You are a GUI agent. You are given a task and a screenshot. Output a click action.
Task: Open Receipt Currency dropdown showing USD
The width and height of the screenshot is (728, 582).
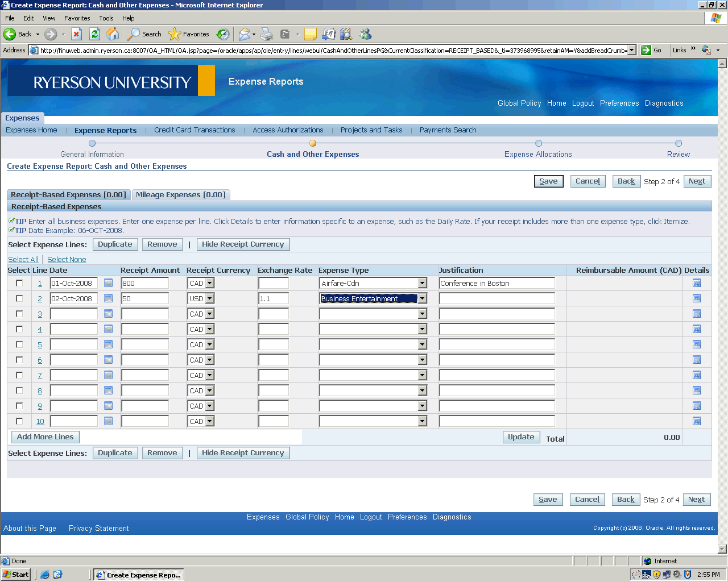209,298
